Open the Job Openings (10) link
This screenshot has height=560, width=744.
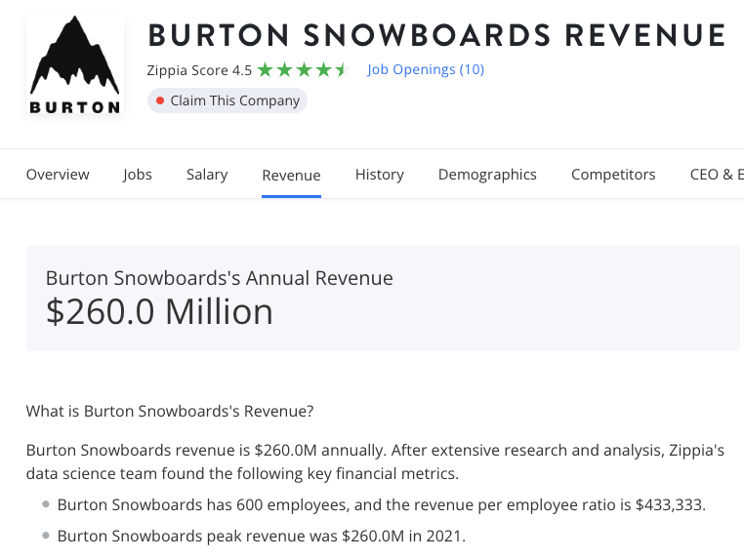(426, 70)
